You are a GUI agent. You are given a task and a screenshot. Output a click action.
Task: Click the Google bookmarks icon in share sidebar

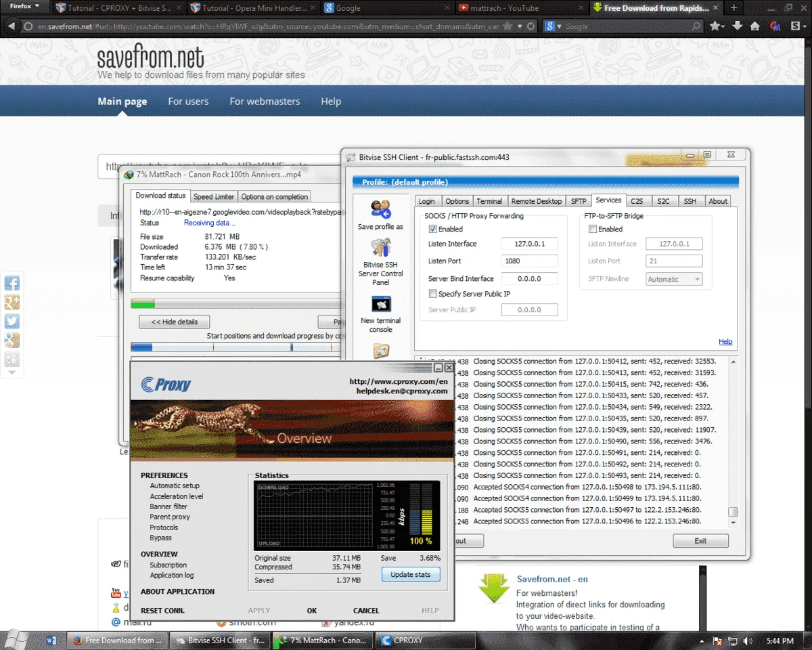pos(12,341)
